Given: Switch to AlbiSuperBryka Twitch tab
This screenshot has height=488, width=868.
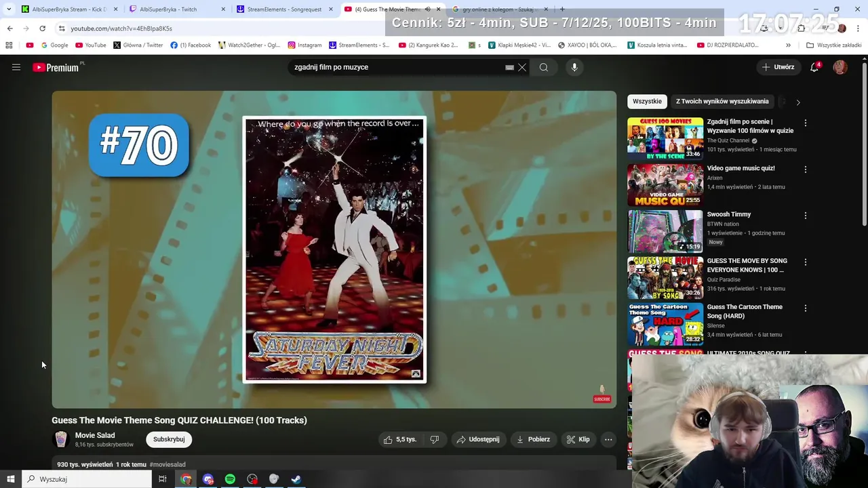Looking at the screenshot, I should pos(176,9).
